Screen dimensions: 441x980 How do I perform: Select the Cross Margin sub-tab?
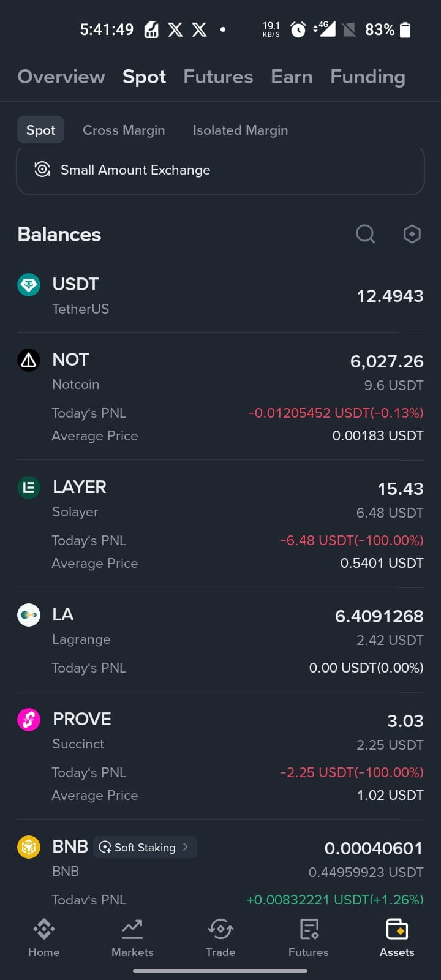coord(124,130)
